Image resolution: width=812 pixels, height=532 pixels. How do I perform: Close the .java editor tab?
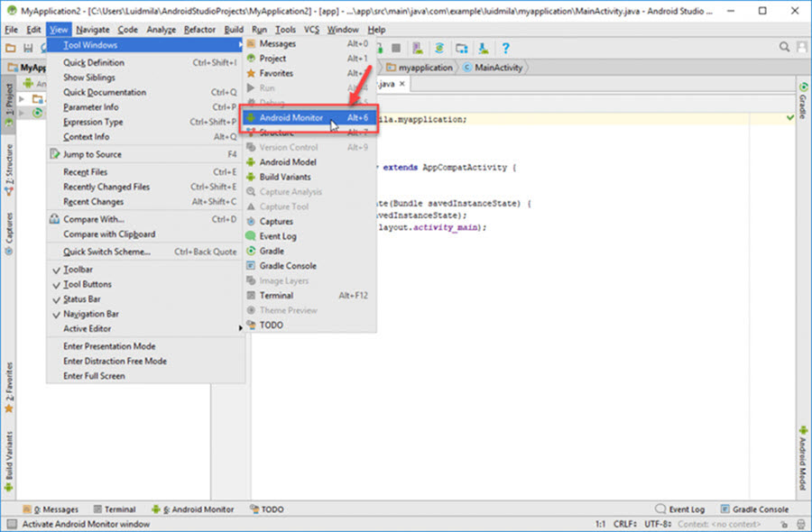(x=401, y=83)
